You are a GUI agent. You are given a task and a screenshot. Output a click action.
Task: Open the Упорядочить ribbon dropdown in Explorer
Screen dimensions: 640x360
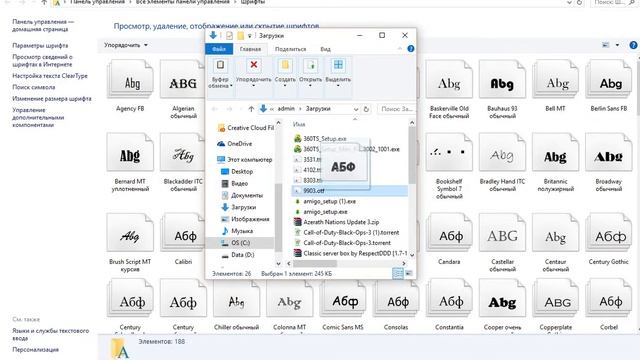point(253,73)
